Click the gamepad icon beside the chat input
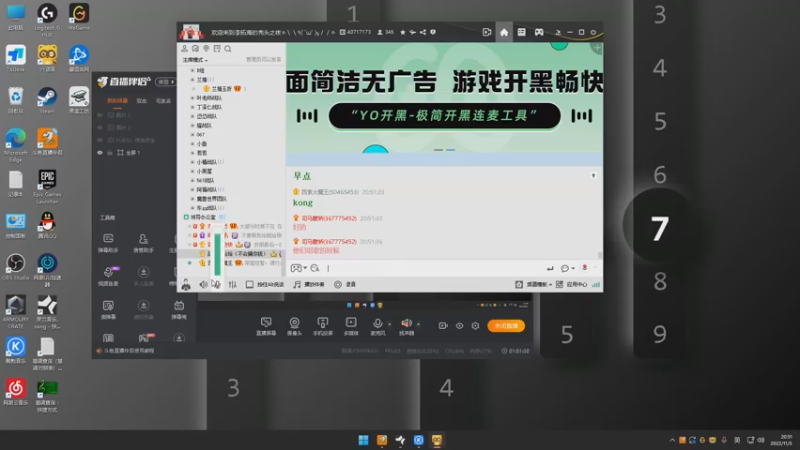Screen dimensions: 800x450 click(296, 268)
